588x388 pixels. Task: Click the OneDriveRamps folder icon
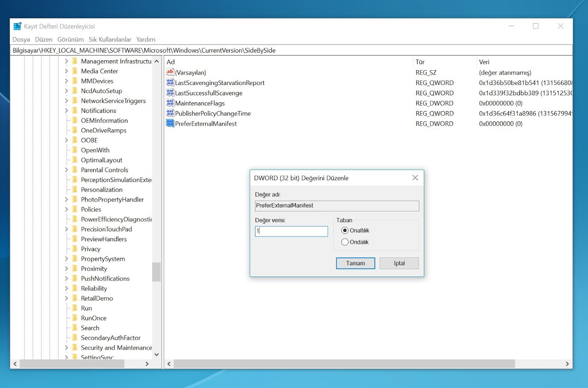tap(75, 130)
